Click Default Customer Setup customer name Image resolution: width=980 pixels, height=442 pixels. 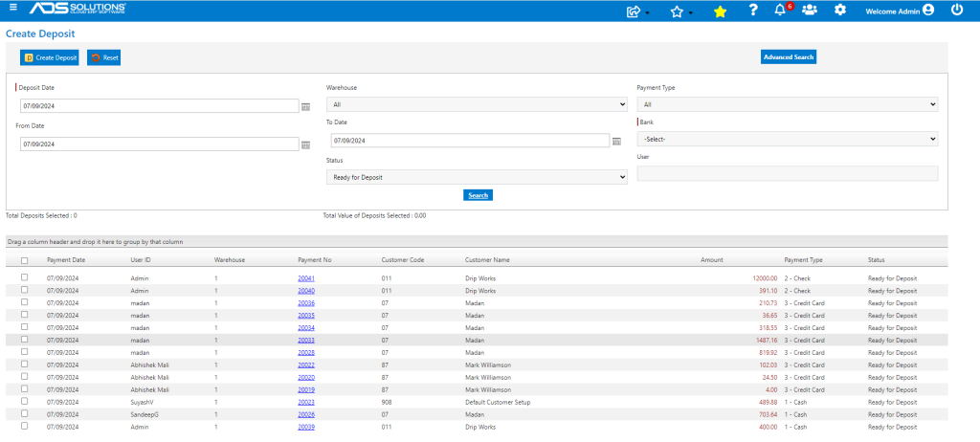pos(498,402)
